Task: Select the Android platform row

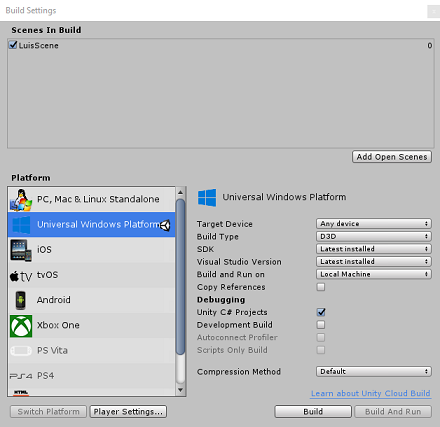Action: pos(91,300)
